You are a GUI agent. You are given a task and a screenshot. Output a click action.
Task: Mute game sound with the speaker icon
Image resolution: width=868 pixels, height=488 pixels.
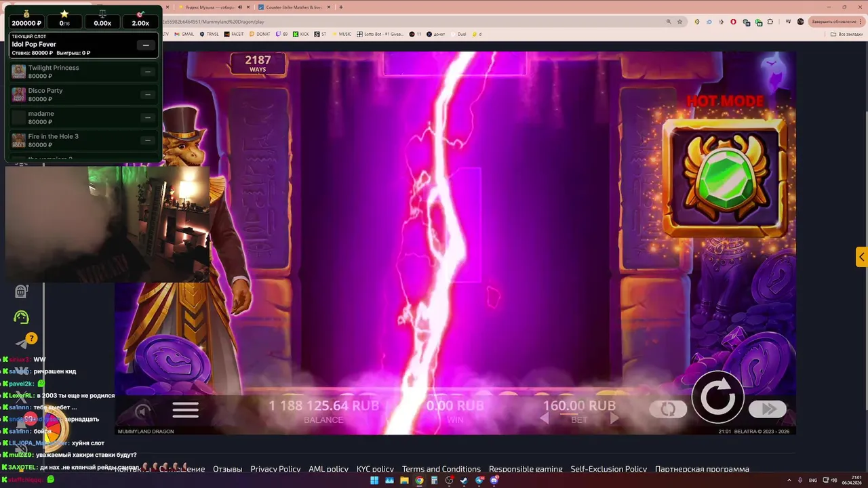142,411
